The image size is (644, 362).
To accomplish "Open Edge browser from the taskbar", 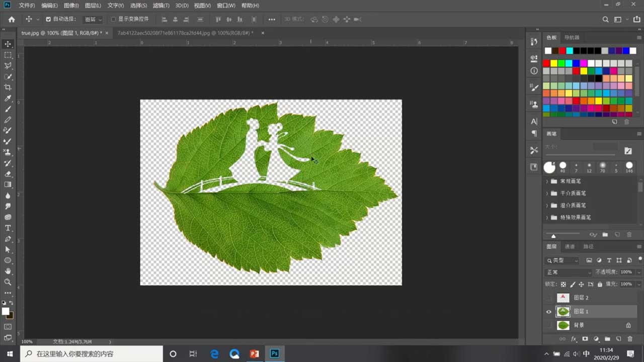I will coord(214,354).
